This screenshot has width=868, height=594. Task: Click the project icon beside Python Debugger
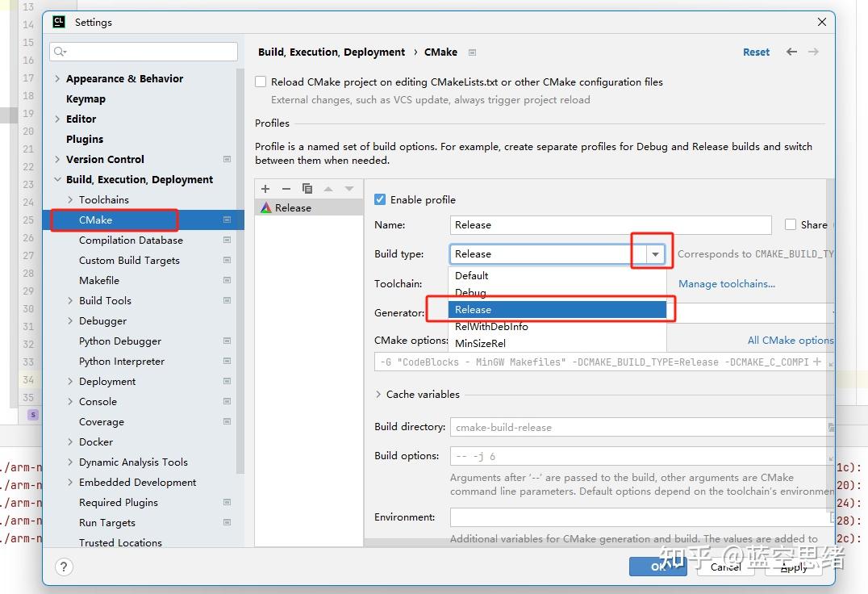tap(227, 341)
